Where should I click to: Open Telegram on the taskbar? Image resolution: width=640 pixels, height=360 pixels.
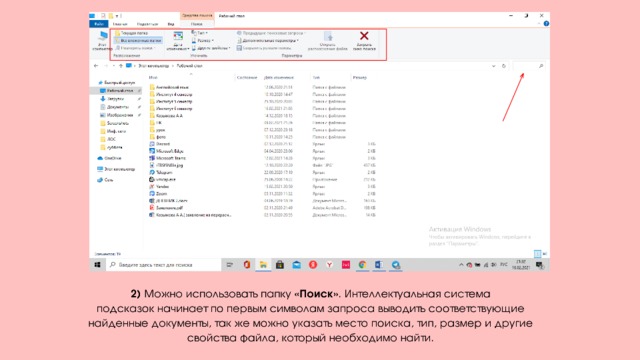[x=396, y=265]
